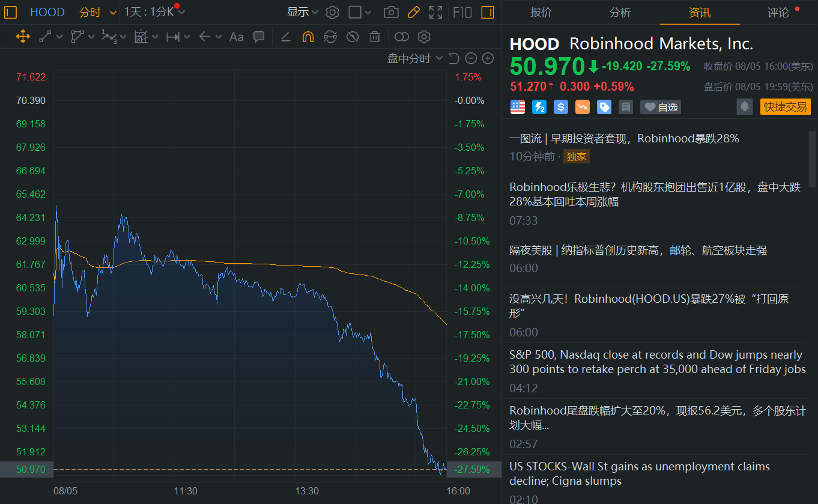Select the chart analysis grid tool
Screen dimensions: 818x504
tap(141, 37)
